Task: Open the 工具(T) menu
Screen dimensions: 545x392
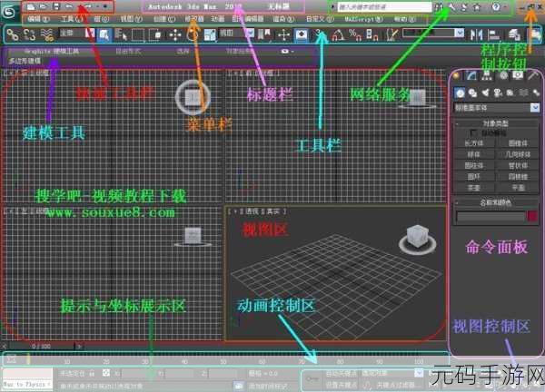Action: pos(73,19)
